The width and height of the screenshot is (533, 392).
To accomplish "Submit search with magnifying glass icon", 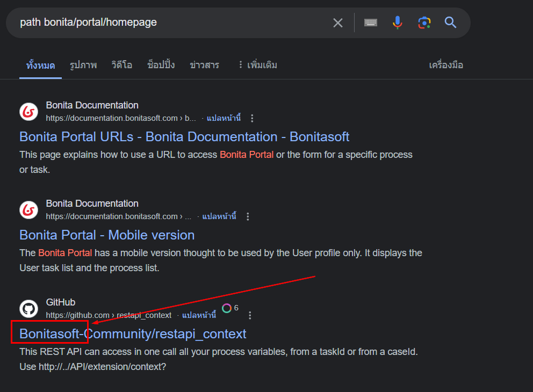I will [x=450, y=23].
